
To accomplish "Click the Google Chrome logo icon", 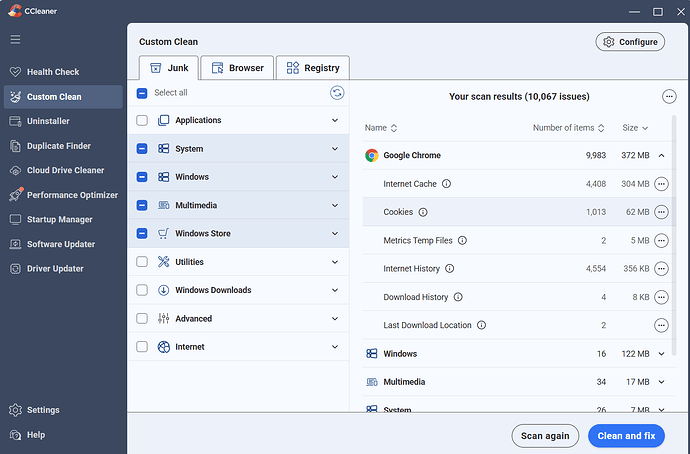I will [372, 155].
